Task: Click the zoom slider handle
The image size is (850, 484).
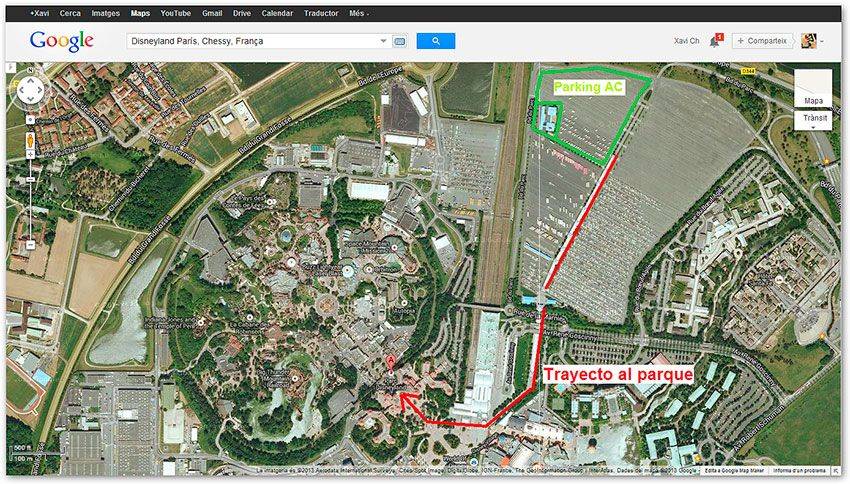Action: 30,179
